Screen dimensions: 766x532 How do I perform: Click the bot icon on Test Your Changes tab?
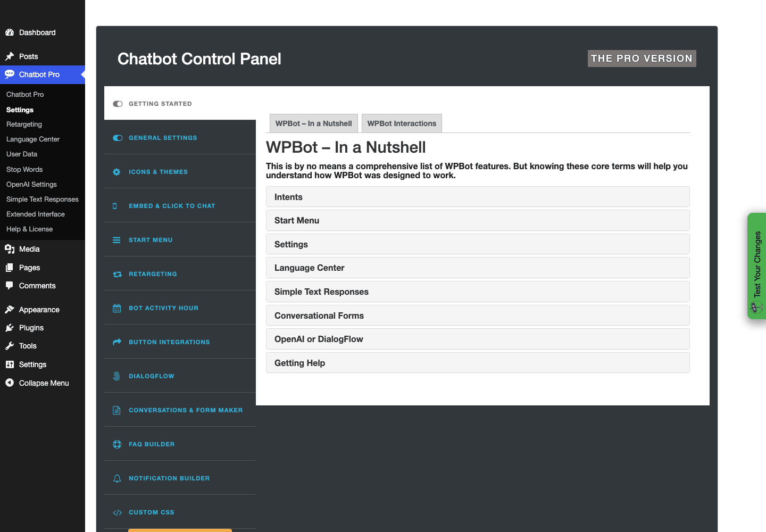[756, 307]
